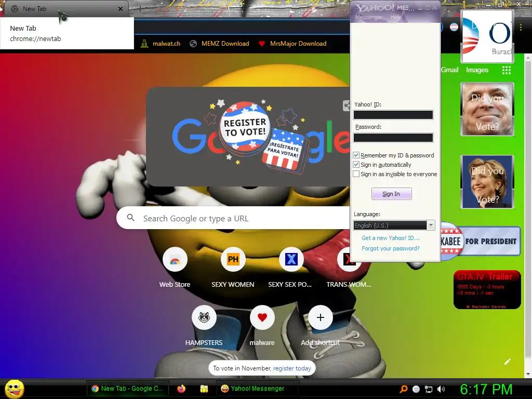Expand the Language dropdown in Yahoo Messenger

(x=431, y=225)
